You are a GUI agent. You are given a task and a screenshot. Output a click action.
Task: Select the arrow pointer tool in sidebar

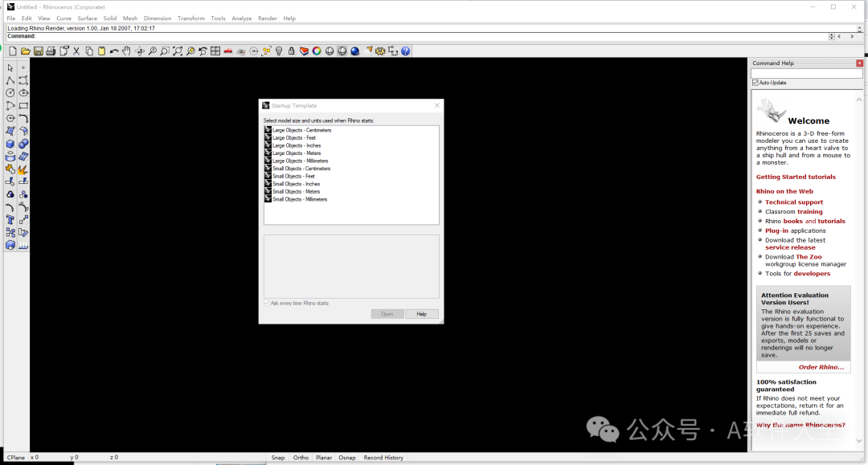[x=10, y=67]
